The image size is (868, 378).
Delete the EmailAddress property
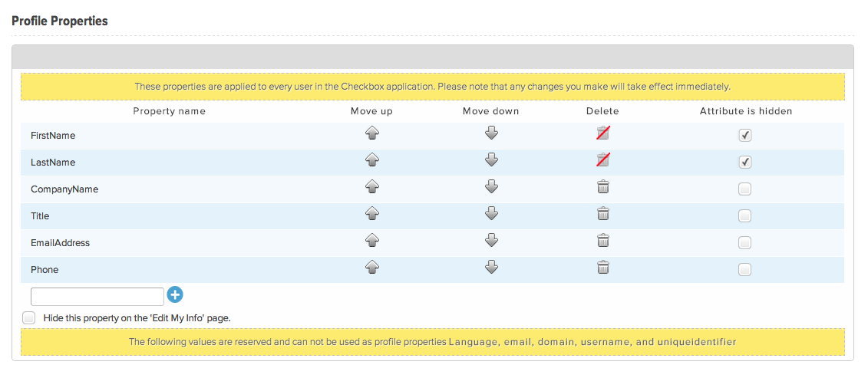[602, 240]
